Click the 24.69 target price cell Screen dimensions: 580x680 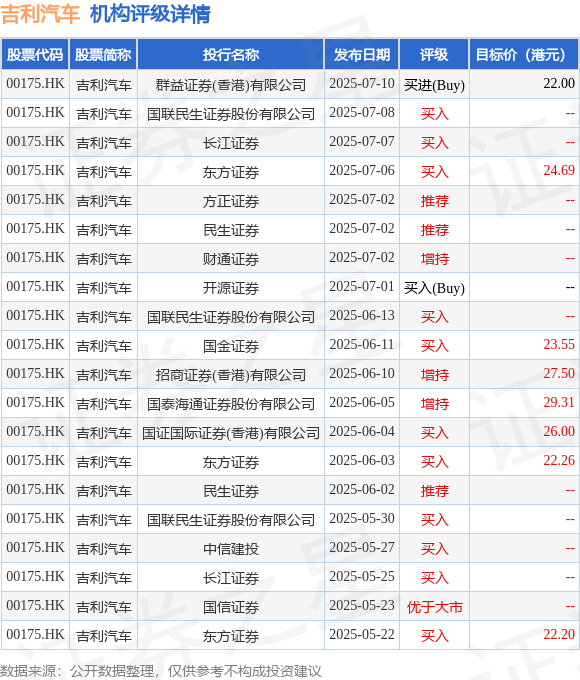559,170
